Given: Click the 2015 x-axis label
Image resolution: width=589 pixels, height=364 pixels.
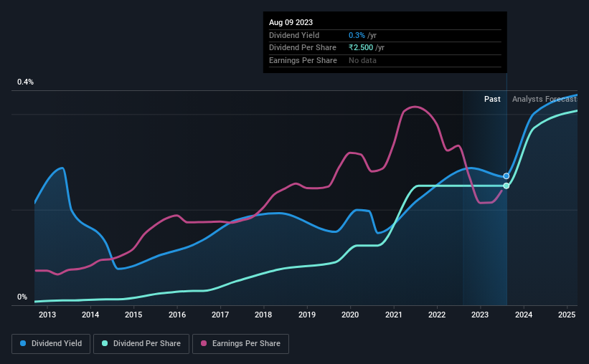Looking at the screenshot, I should (x=133, y=315).
